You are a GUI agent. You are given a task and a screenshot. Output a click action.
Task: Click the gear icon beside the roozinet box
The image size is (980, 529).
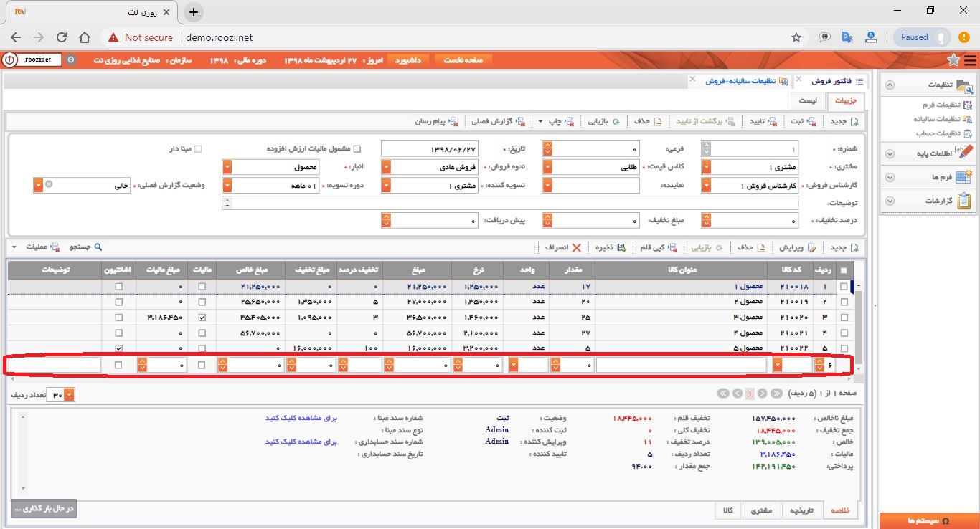[70, 60]
